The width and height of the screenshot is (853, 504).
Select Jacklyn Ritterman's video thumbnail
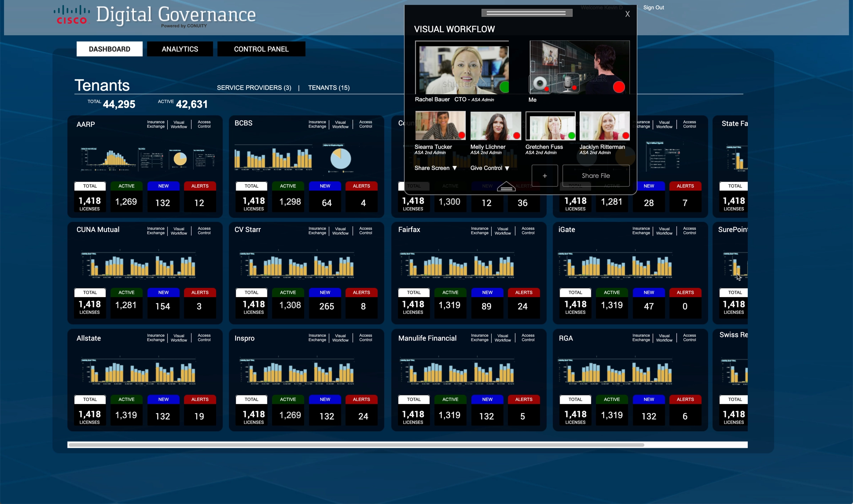(605, 126)
